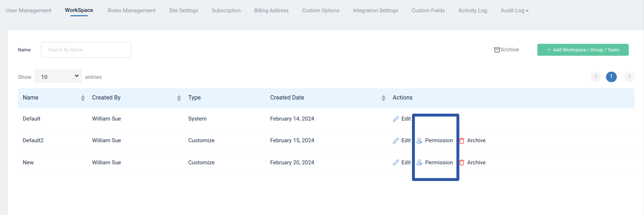
Task: Click the permission user icon for New
Action: click(x=419, y=163)
